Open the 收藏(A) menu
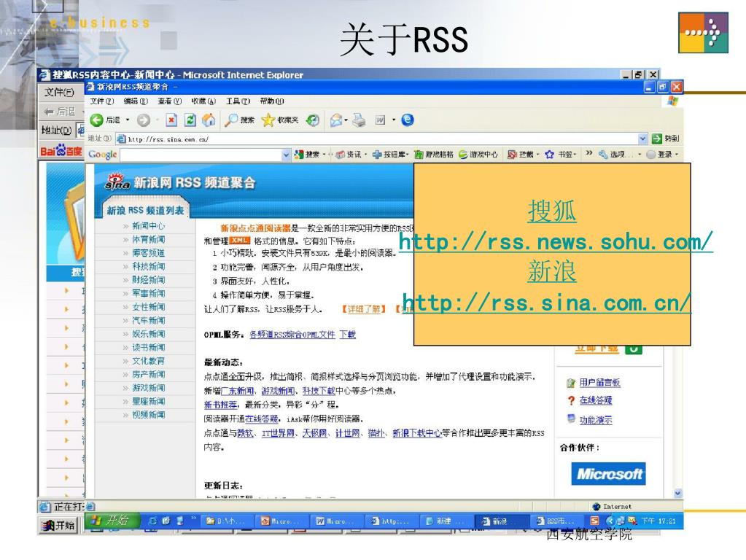 (203, 101)
